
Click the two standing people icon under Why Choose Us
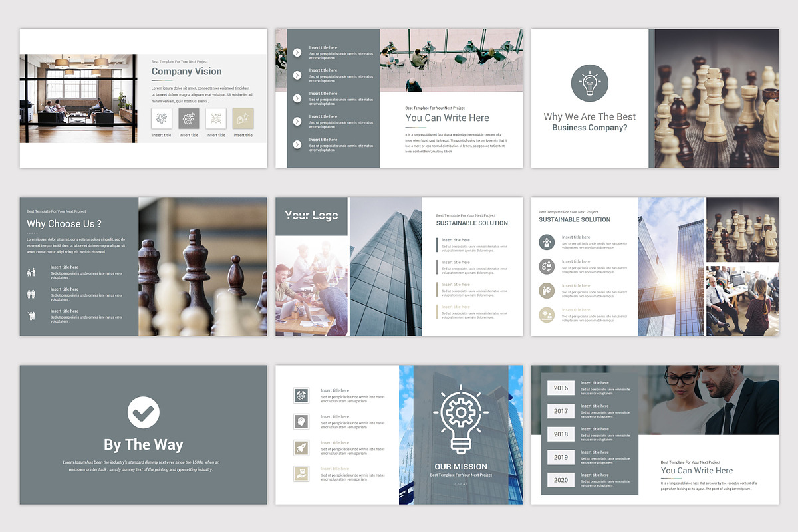(x=31, y=293)
